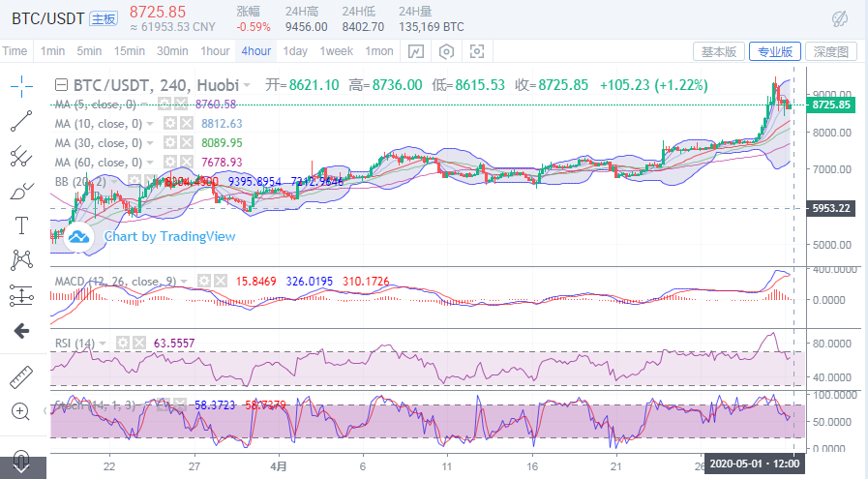Viewport: 868px width, 479px height.
Task: Click the magnet mode icon in left toolbar
Action: coord(21,462)
